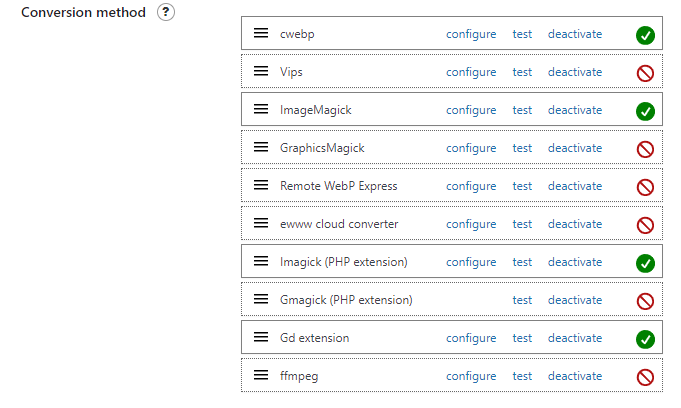Configure the GraphicsMagick converter
Viewport: 681px width, 408px height.
pos(471,148)
